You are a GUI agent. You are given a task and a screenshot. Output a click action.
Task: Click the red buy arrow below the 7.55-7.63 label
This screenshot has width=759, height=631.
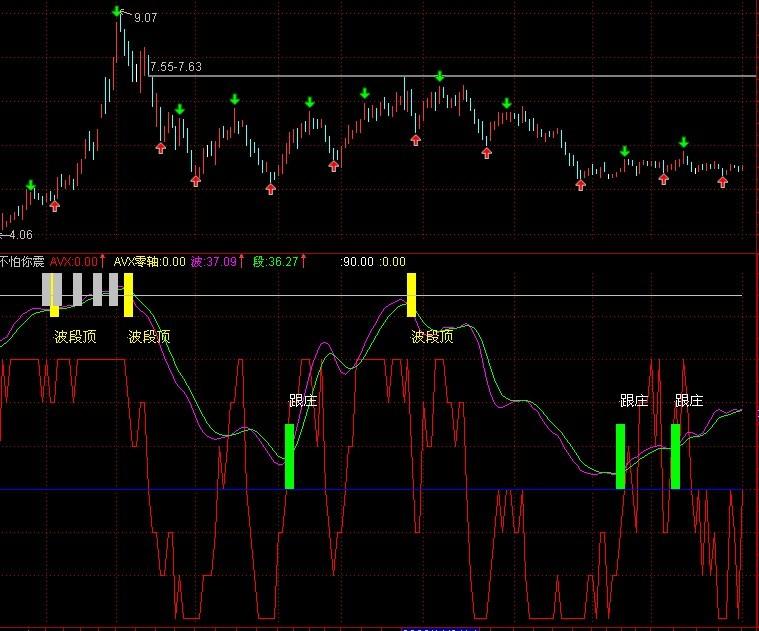pos(160,148)
